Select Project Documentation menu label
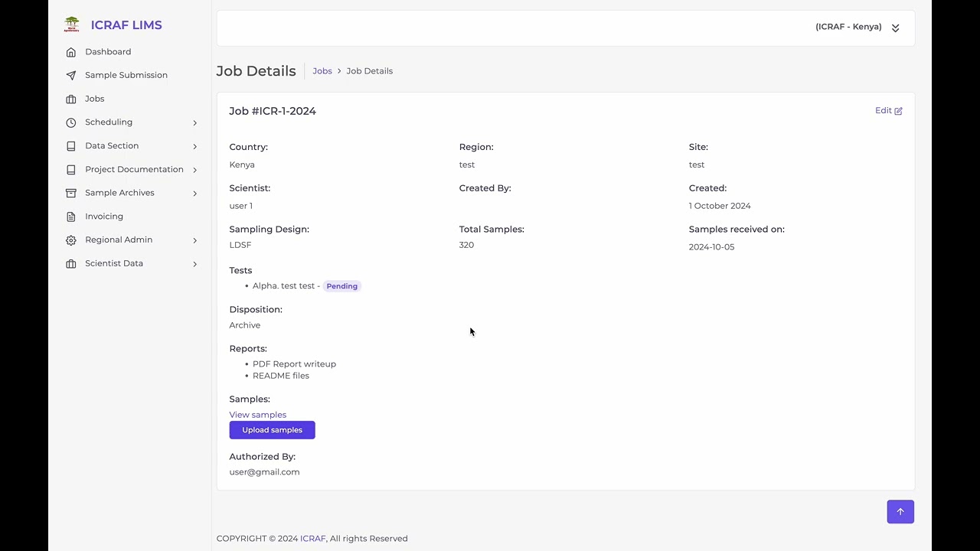The image size is (980, 551). tap(134, 169)
